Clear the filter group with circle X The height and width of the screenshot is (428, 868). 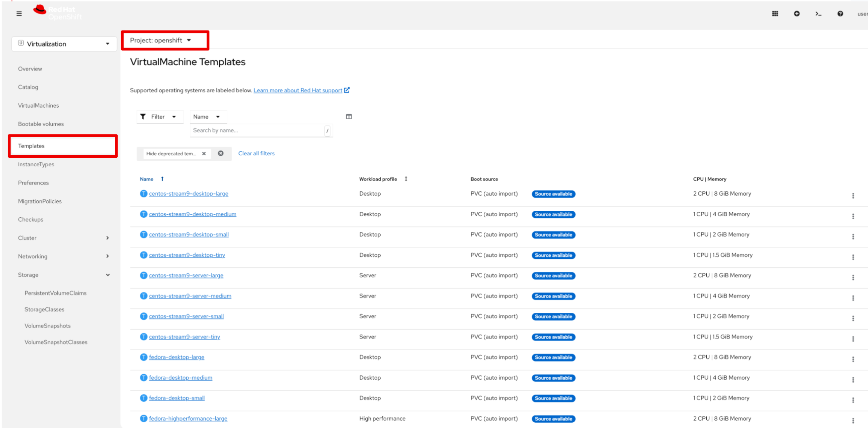pos(221,153)
